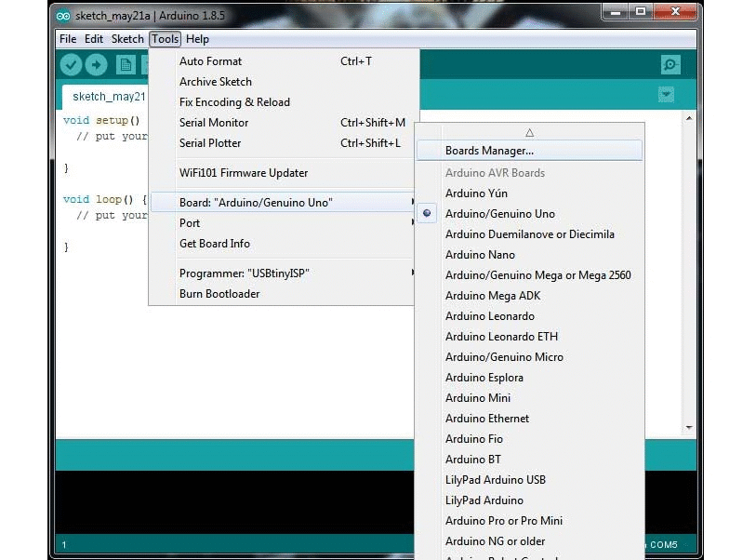
Task: Select Arduino Duemilanove or Diecimila board
Action: [x=529, y=234]
